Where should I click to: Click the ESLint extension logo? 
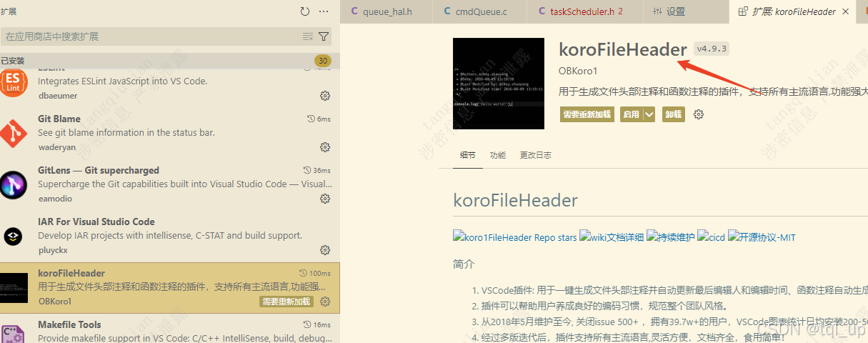pos(14,83)
